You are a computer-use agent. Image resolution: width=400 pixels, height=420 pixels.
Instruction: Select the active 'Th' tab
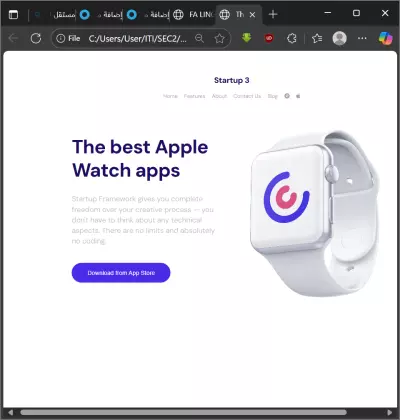tap(239, 15)
